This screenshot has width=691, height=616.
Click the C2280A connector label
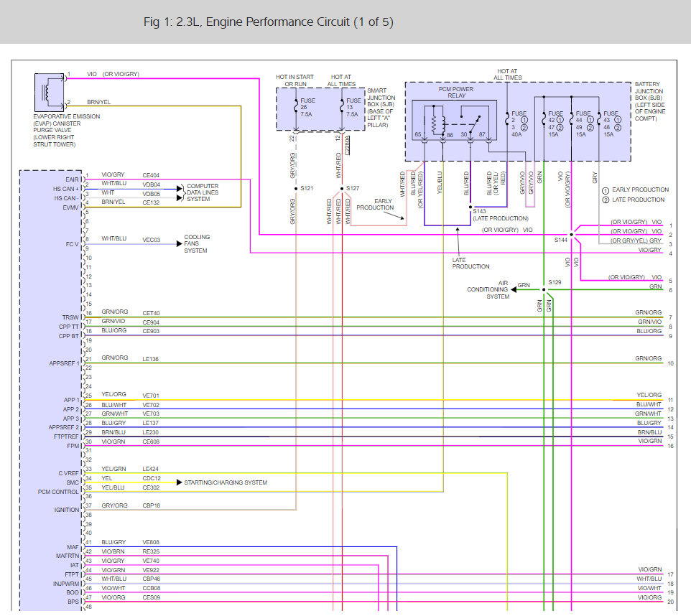click(347, 145)
